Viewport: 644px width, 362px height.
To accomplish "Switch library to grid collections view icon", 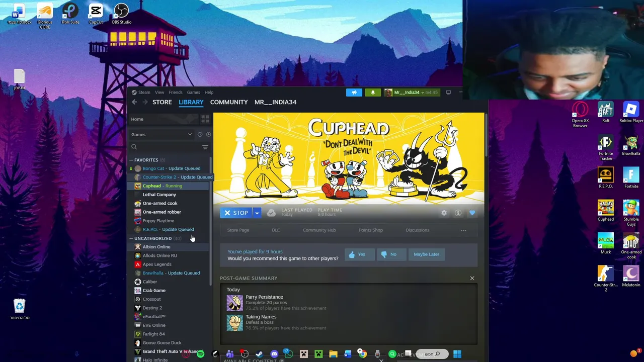I will pyautogui.click(x=205, y=119).
